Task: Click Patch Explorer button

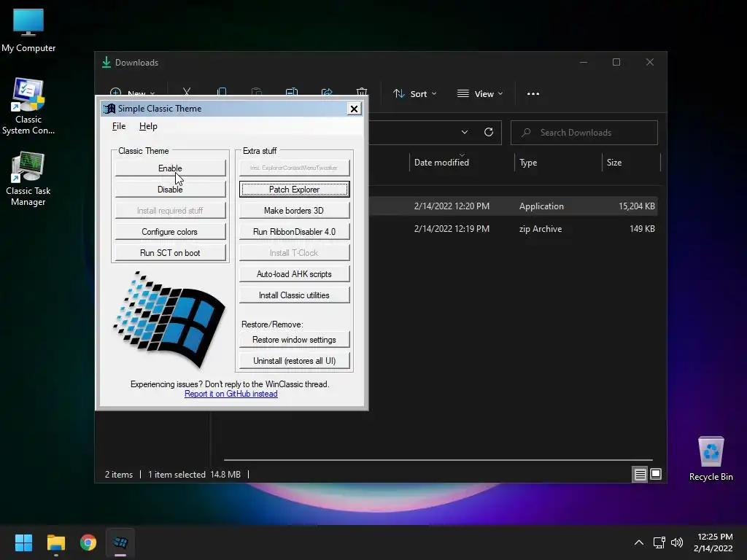Action: (x=295, y=190)
